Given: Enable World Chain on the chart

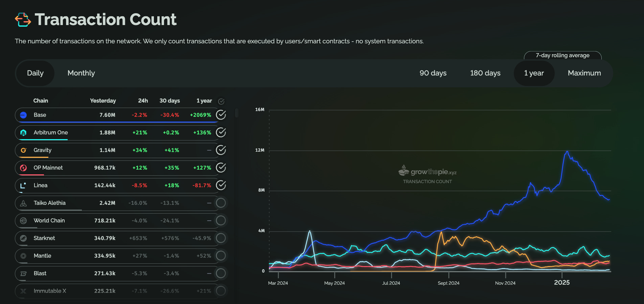Looking at the screenshot, I should pyautogui.click(x=221, y=221).
